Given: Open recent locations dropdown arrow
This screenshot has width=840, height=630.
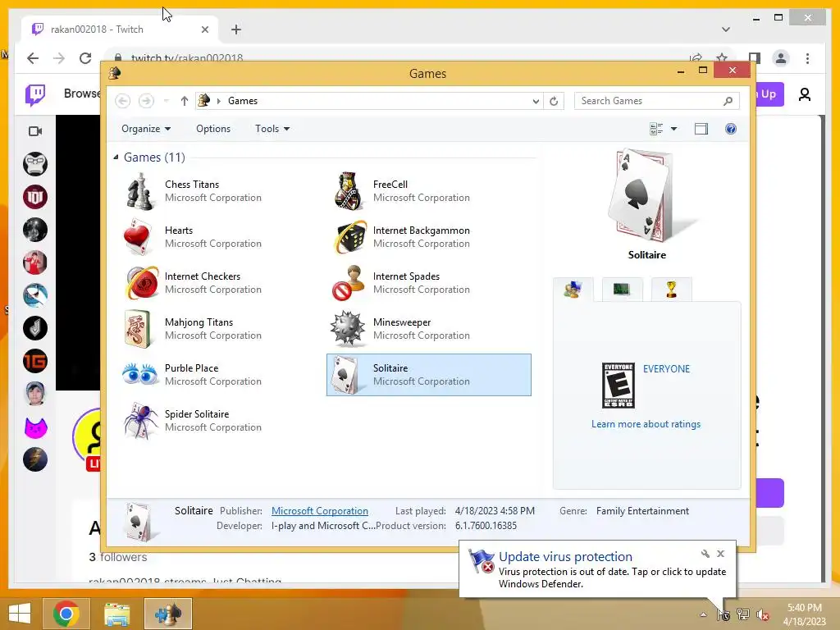Looking at the screenshot, I should (x=166, y=101).
